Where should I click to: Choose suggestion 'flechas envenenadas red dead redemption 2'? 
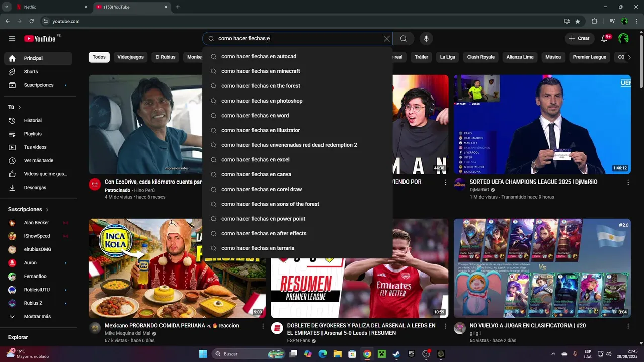pos(297,145)
